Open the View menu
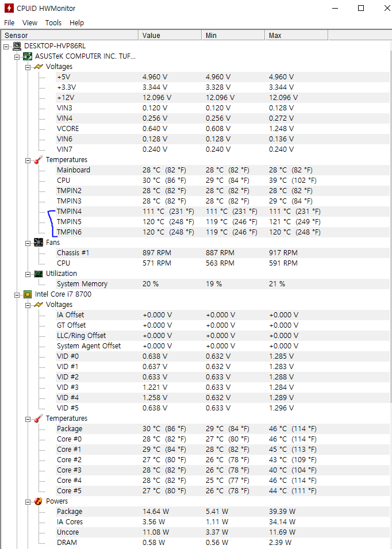The height and width of the screenshot is (549, 392). pos(30,22)
